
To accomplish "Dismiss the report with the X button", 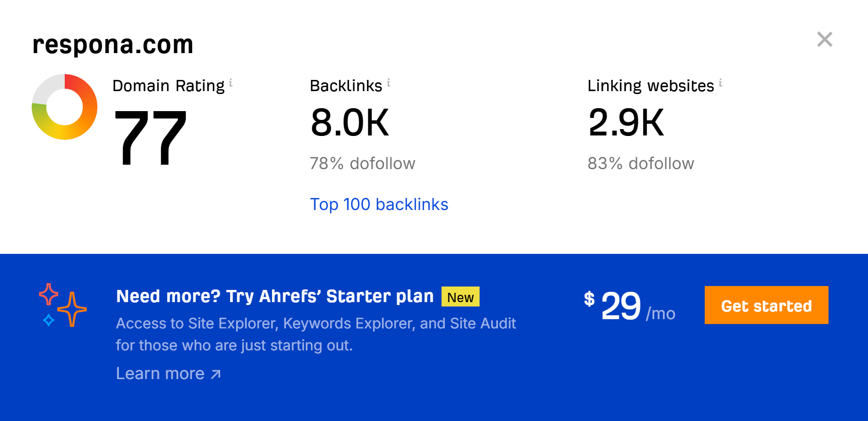I will (x=825, y=39).
